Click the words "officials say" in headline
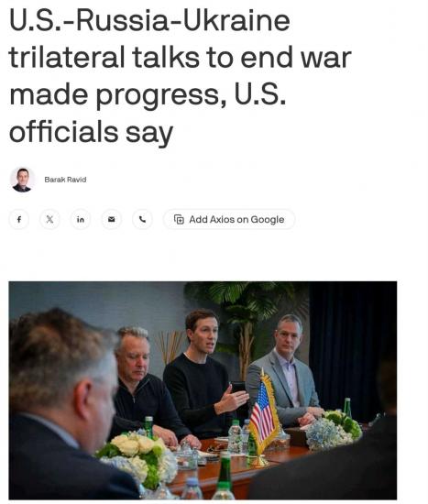The width and height of the screenshot is (428, 504). (91, 133)
